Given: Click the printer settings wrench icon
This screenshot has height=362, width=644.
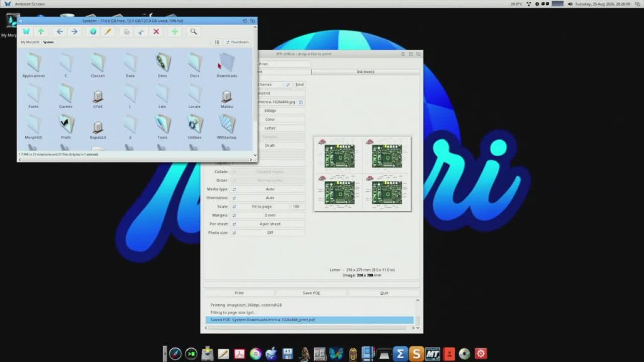Looking at the screenshot, I should click(288, 85).
